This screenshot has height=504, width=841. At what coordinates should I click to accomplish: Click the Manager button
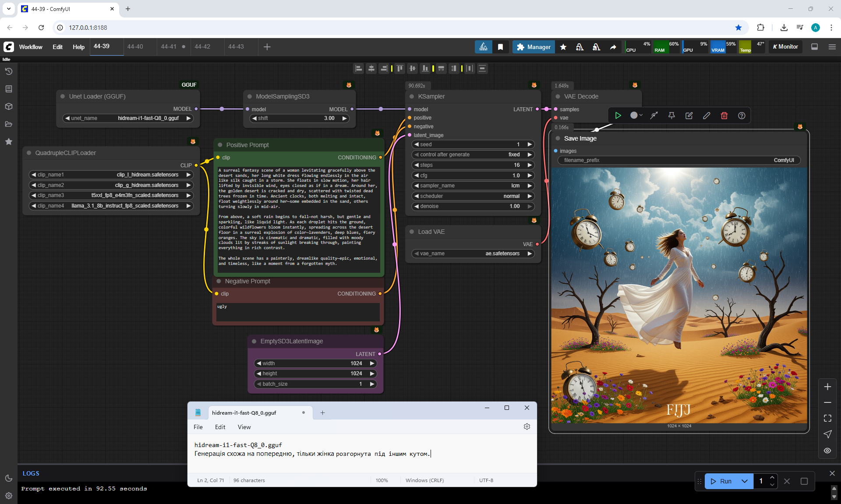[534, 47]
